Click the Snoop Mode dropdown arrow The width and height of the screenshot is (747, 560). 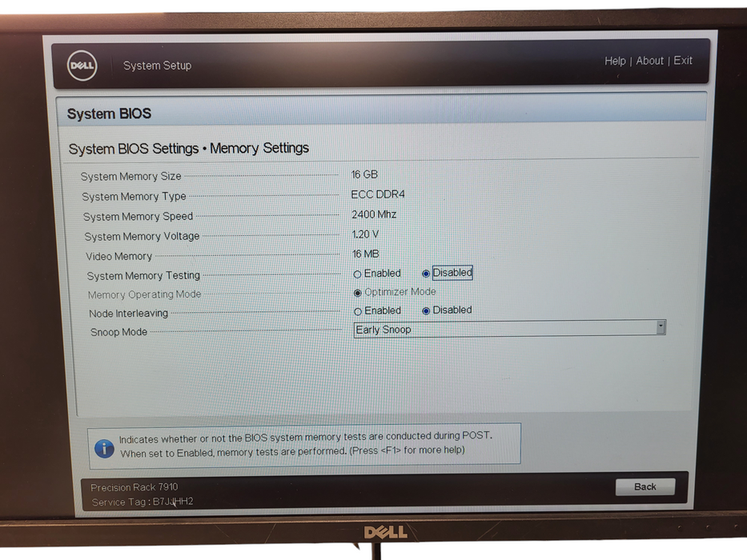[661, 327]
